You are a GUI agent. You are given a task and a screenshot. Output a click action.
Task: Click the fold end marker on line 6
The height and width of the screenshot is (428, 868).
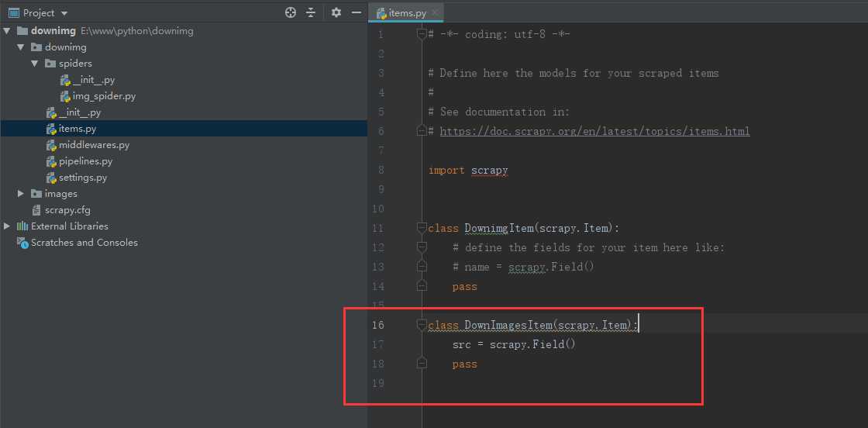pos(422,131)
